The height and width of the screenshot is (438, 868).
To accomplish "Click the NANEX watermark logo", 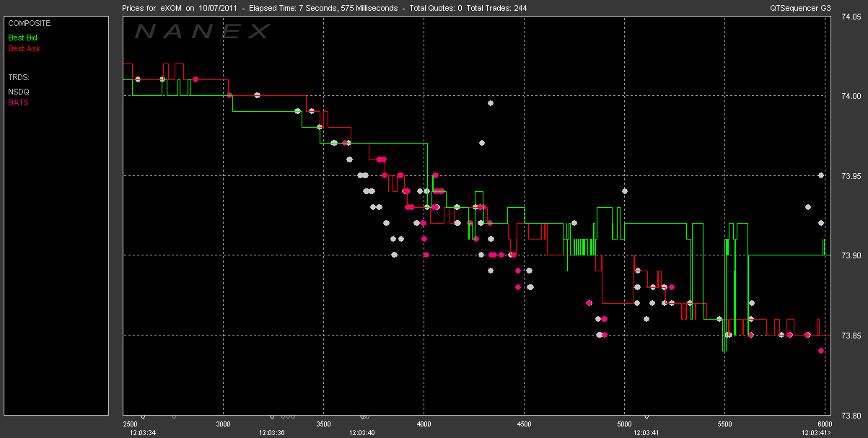I will click(203, 31).
